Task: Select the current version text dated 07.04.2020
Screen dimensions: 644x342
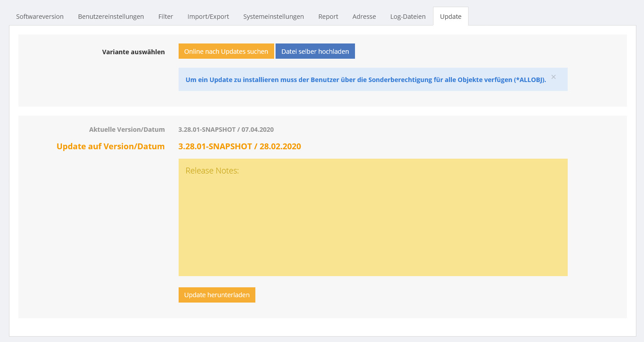Action: pyautogui.click(x=226, y=130)
